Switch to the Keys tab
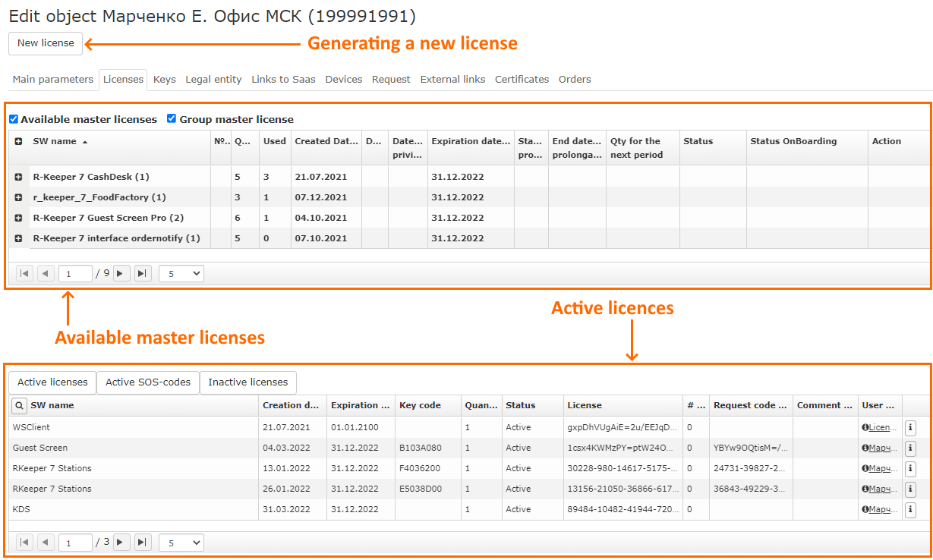Image resolution: width=933 pixels, height=560 pixels. point(164,80)
